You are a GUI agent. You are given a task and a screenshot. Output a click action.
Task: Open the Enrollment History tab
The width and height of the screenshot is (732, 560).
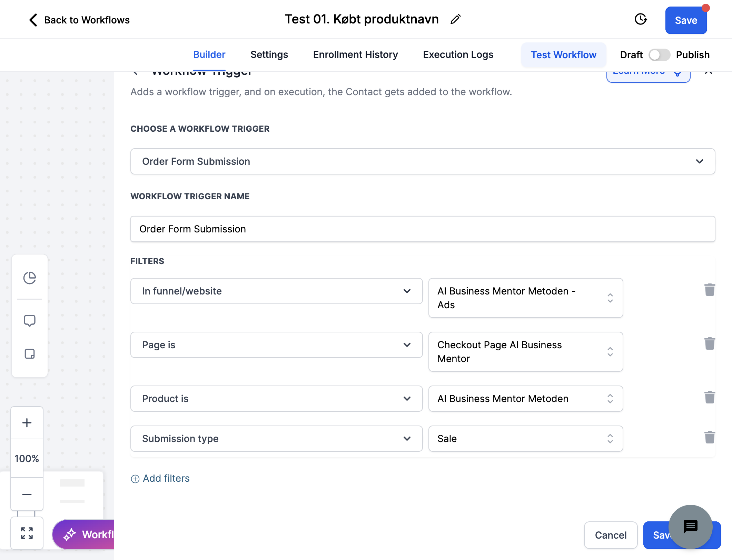tap(355, 55)
